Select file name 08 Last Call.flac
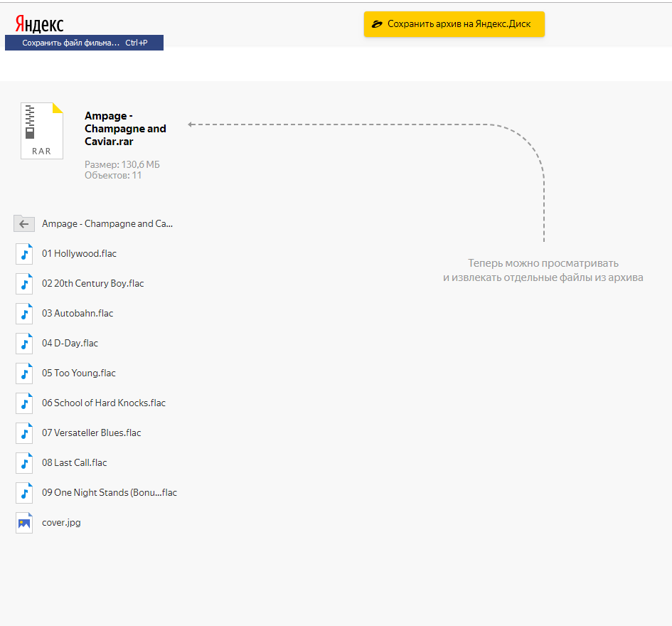 75,462
